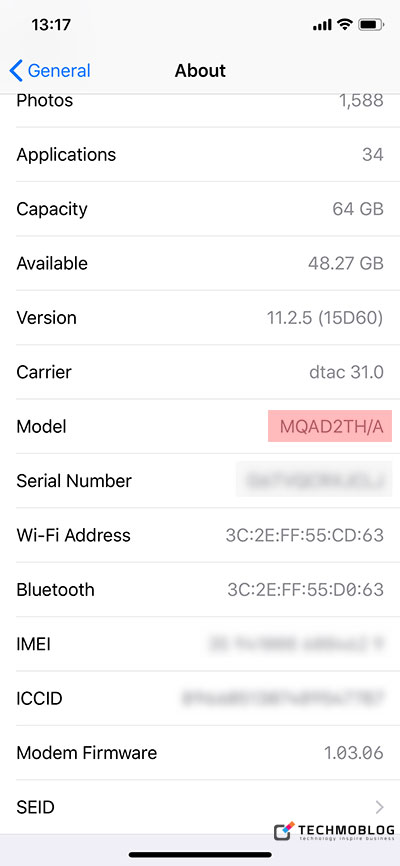Tap the Wi-Fi Address value
Screen dimensions: 400x866
[x=304, y=535]
